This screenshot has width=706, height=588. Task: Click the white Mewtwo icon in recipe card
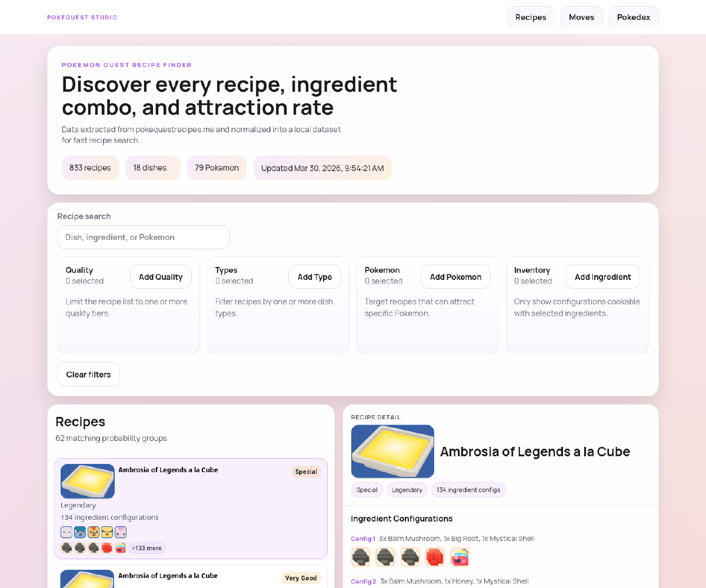coord(66,532)
